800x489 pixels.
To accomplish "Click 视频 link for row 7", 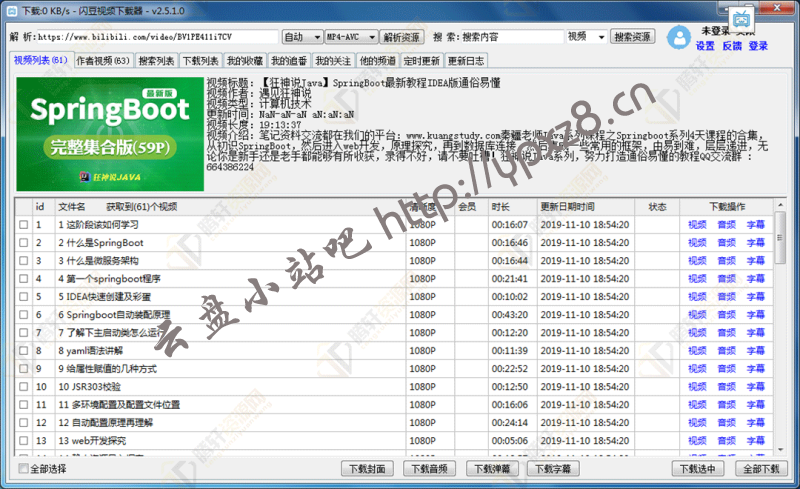I will [x=697, y=332].
